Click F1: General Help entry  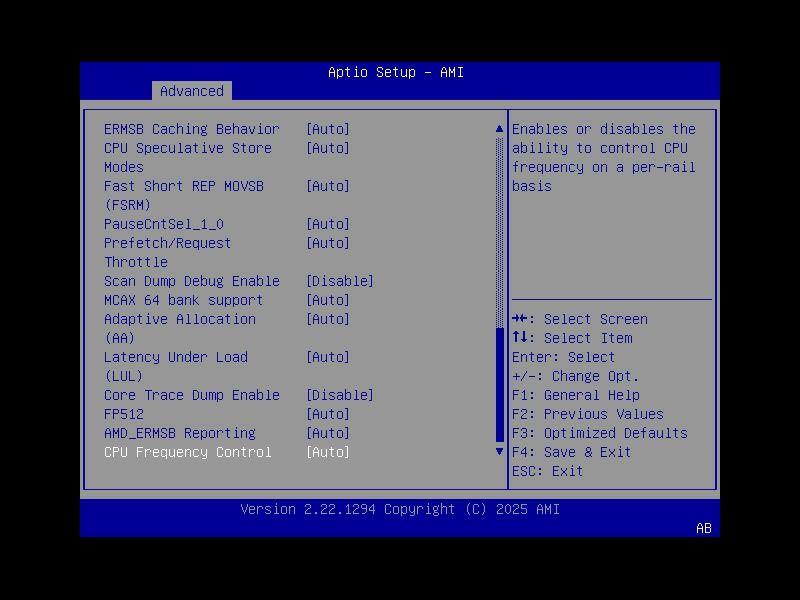tap(576, 395)
